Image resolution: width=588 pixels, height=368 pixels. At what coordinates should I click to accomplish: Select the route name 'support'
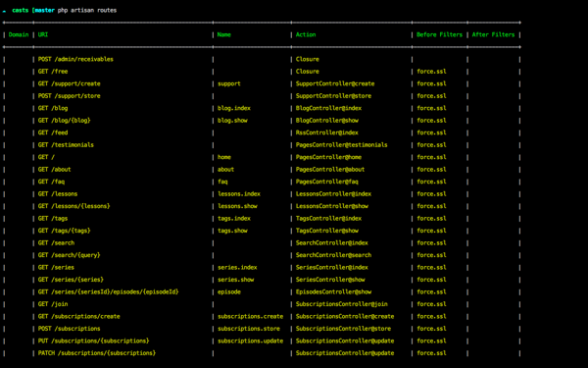point(229,83)
